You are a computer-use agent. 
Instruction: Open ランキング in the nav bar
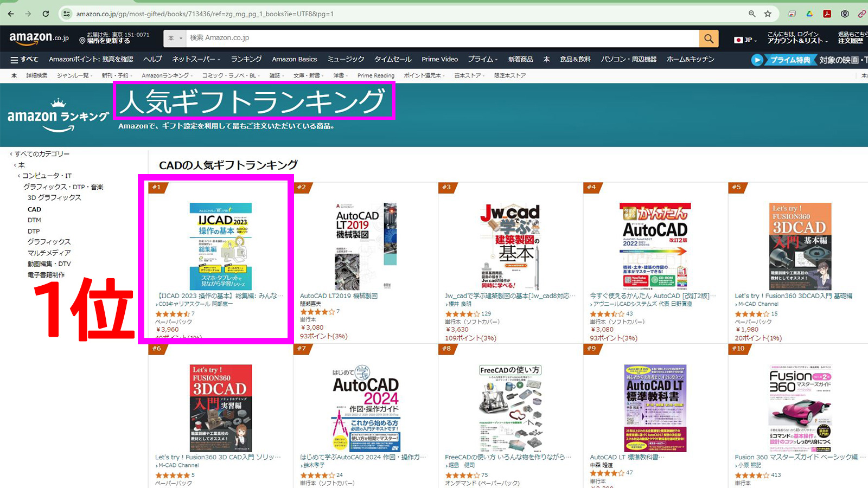point(246,59)
